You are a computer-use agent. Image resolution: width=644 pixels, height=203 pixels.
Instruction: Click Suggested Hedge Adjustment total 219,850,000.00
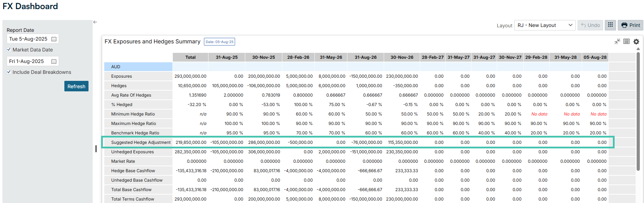pyautogui.click(x=191, y=142)
